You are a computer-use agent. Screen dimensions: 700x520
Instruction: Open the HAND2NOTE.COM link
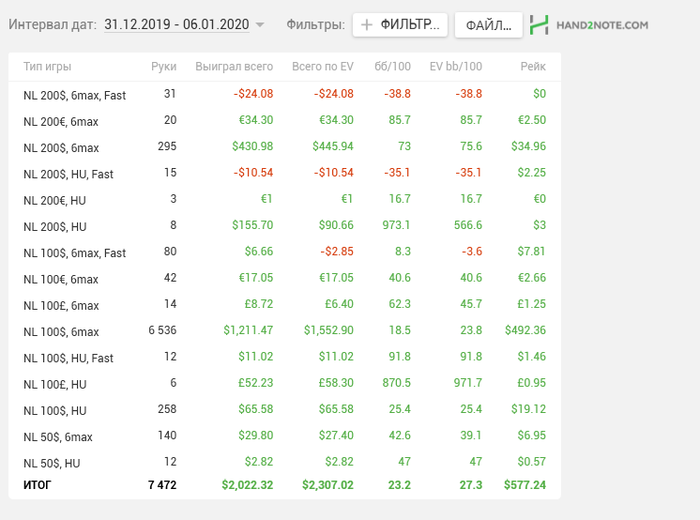[602, 25]
